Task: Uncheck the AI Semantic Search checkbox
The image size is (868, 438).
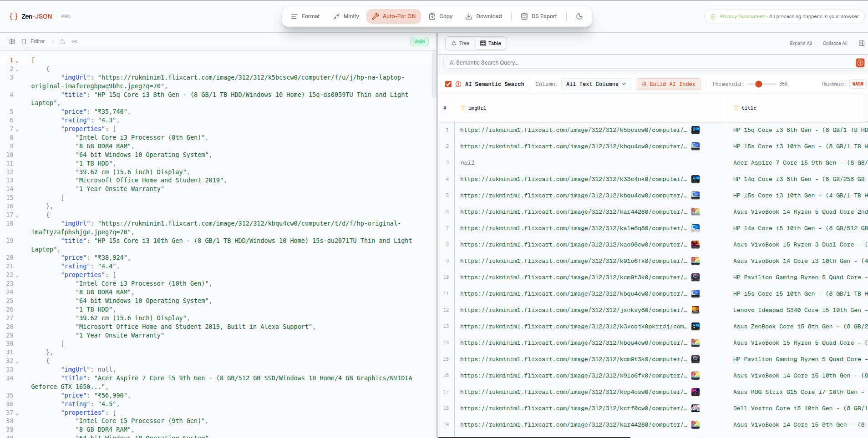Action: 448,84
